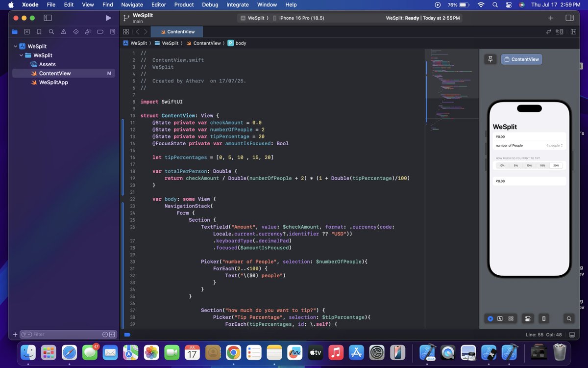The height and width of the screenshot is (368, 588).
Task: Open the Find navigator magnifier
Action: click(51, 31)
